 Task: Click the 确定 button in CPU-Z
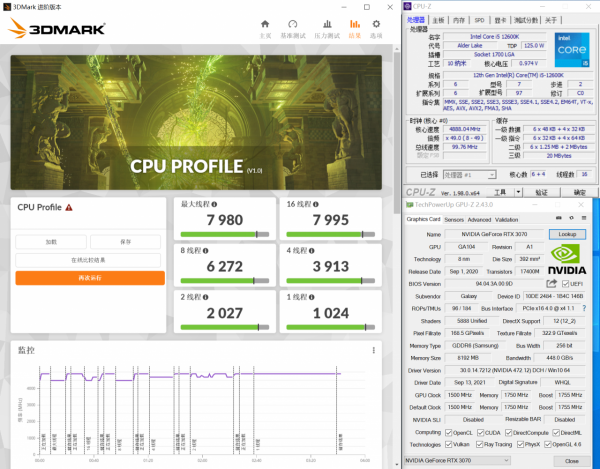[579, 192]
